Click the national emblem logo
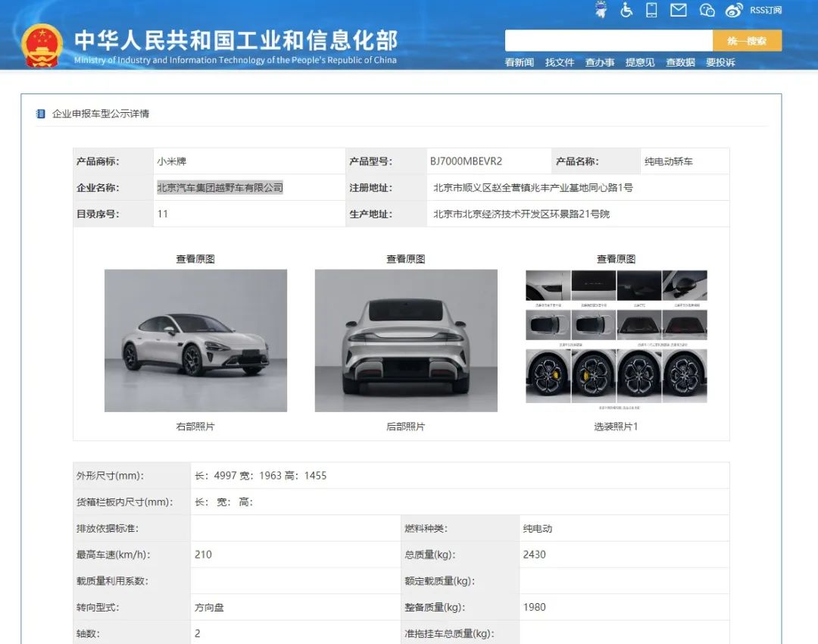 coord(42,45)
